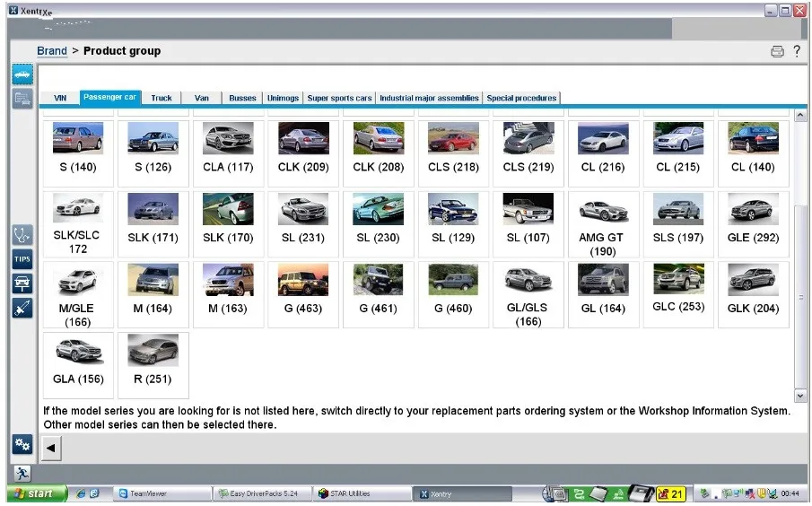
Task: Select the AMG GT (190) model
Action: [x=603, y=224]
